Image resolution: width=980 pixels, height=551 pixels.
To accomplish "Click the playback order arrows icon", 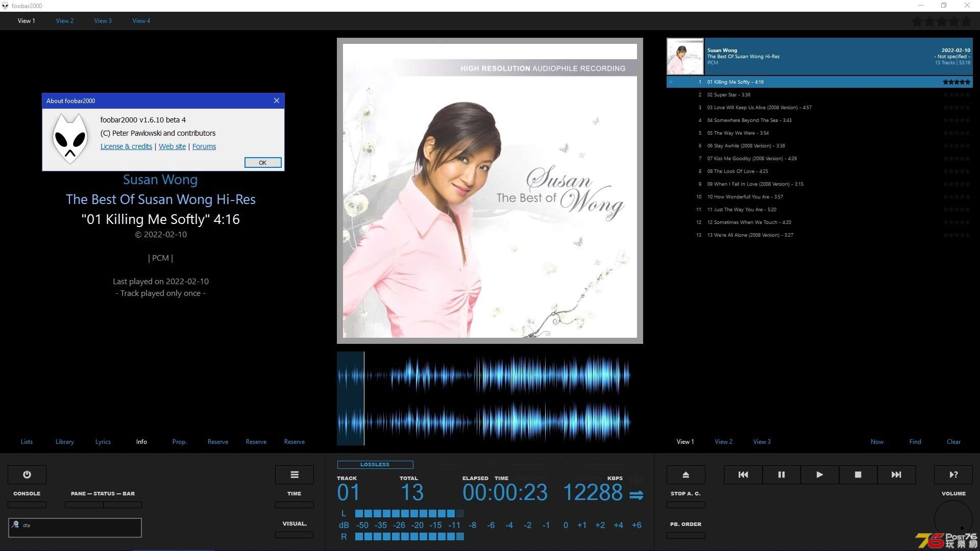I will (636, 495).
